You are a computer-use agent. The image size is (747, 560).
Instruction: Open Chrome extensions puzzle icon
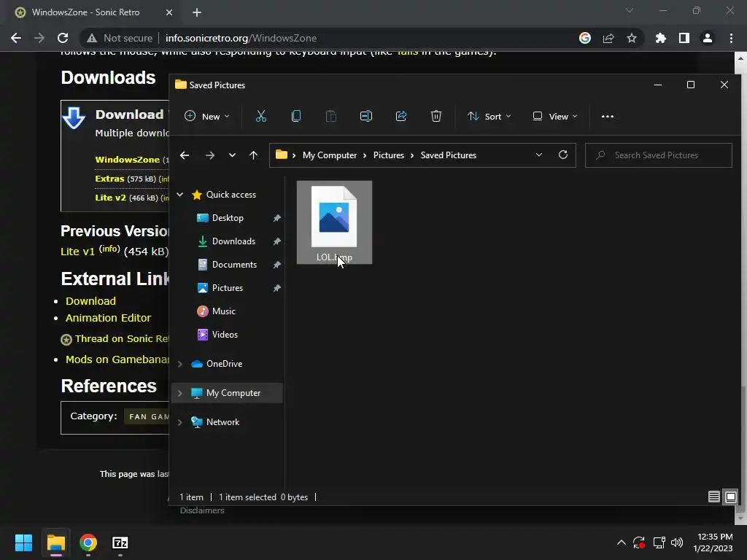pyautogui.click(x=661, y=38)
